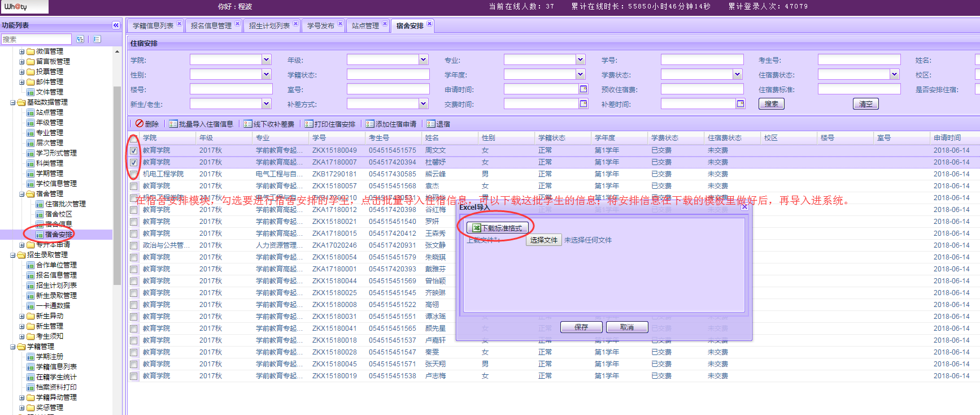
Task: Toggle the select-all checkbox in table header
Action: (133, 138)
